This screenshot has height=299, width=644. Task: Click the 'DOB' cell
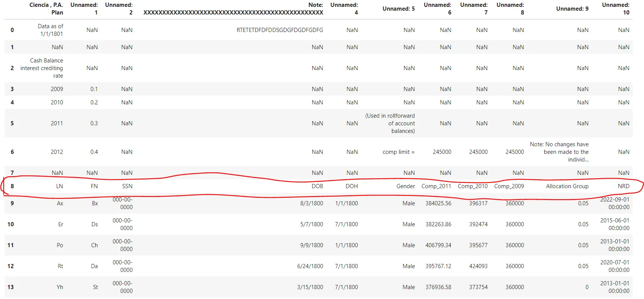317,186
